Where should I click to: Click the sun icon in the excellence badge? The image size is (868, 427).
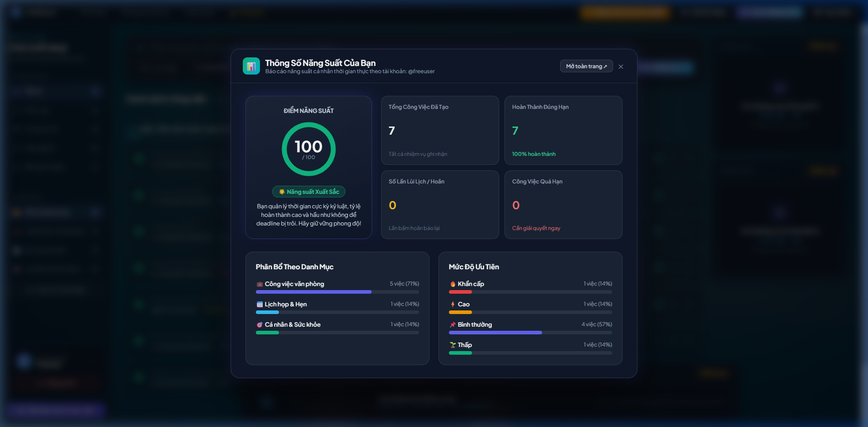pos(282,192)
